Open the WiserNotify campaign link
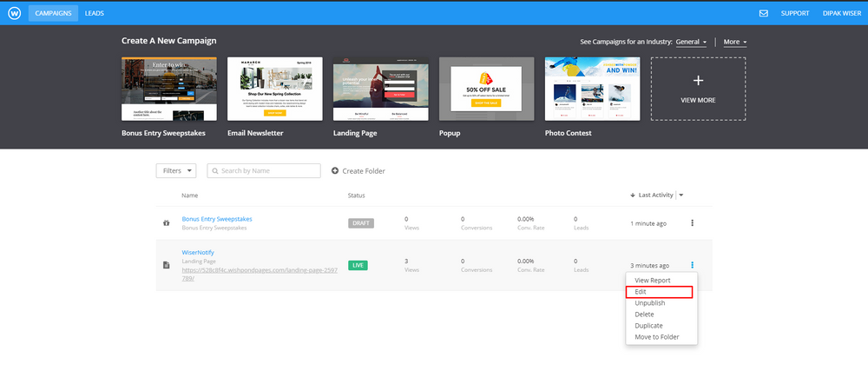This screenshot has width=868, height=371. [198, 253]
